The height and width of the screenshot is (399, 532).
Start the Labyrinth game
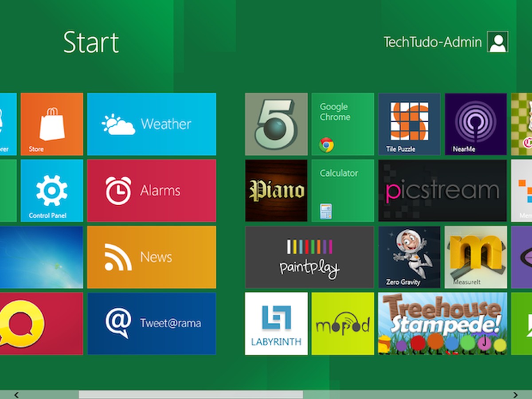click(276, 324)
